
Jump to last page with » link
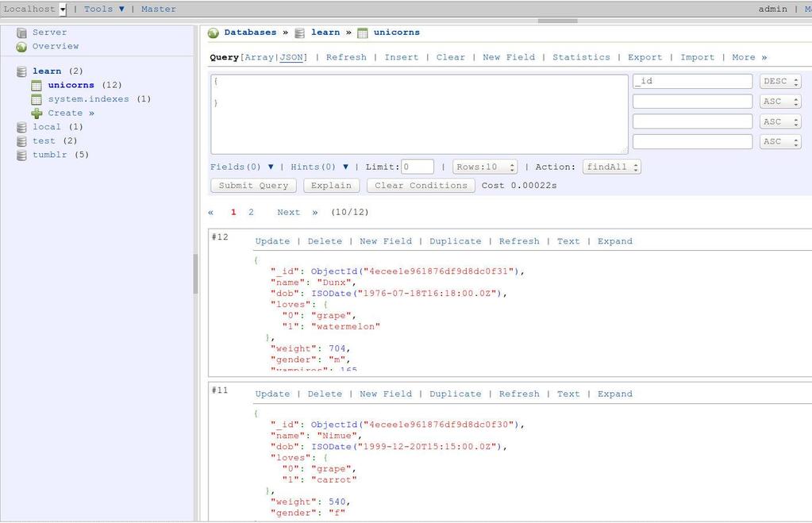(315, 213)
